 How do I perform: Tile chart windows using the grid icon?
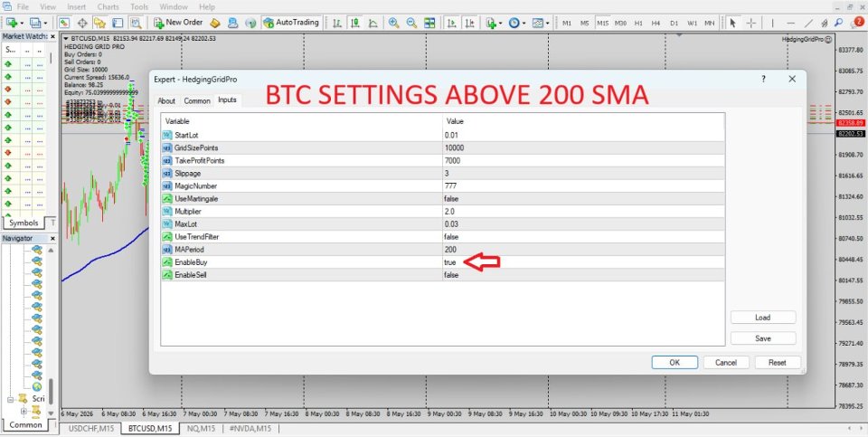click(x=429, y=23)
